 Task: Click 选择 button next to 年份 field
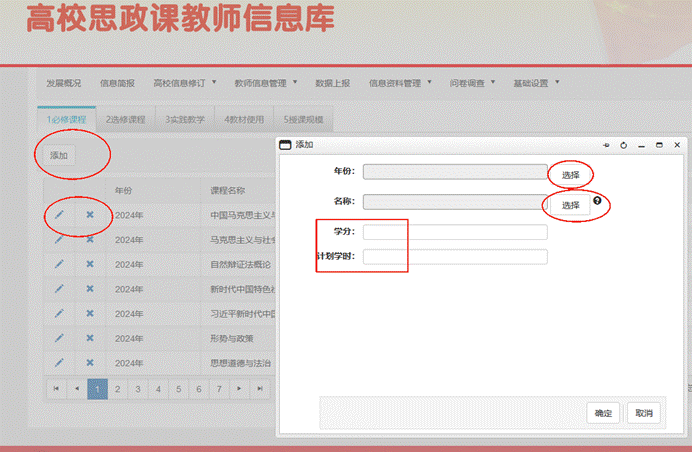[x=570, y=175]
